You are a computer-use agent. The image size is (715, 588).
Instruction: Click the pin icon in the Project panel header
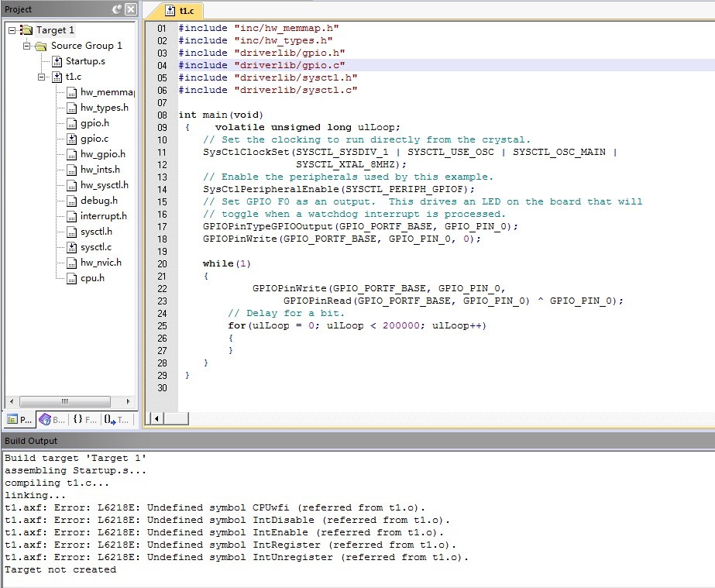coord(116,9)
